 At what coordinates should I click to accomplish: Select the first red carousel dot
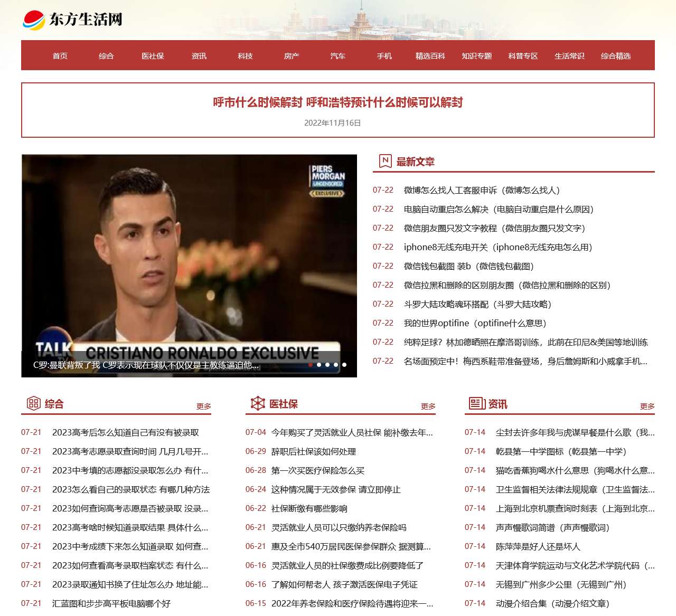[x=311, y=365]
